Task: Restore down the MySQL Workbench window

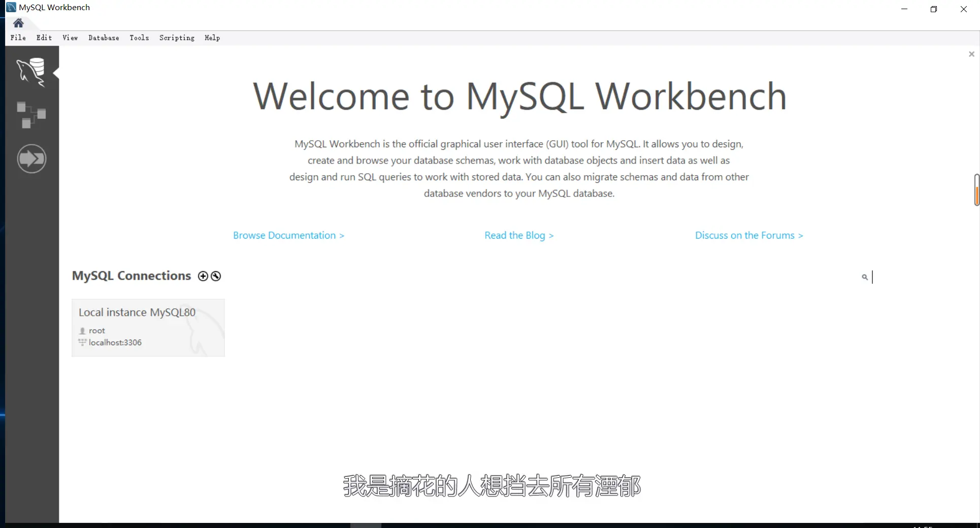Action: coord(934,9)
